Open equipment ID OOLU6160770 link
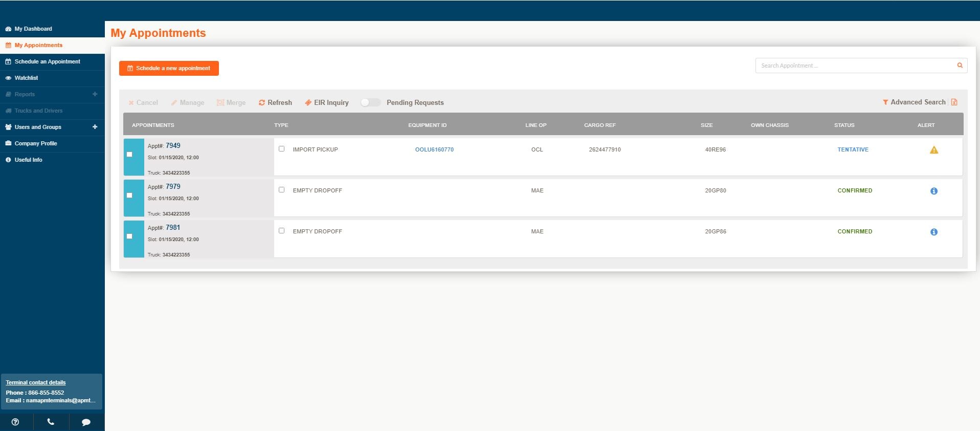The image size is (980, 431). 434,149
